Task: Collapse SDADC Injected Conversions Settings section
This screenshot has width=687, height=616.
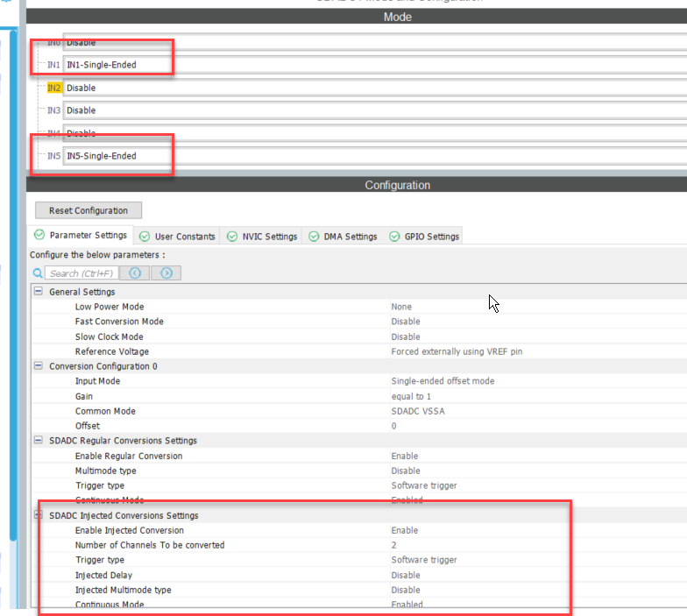Action: coord(39,515)
